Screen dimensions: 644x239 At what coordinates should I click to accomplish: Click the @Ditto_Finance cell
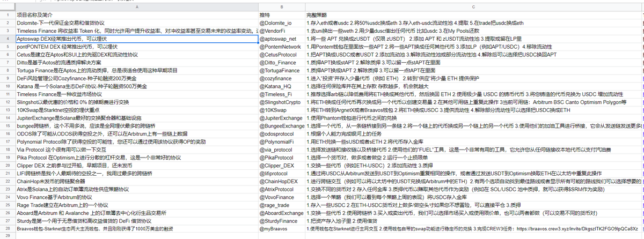(281, 63)
